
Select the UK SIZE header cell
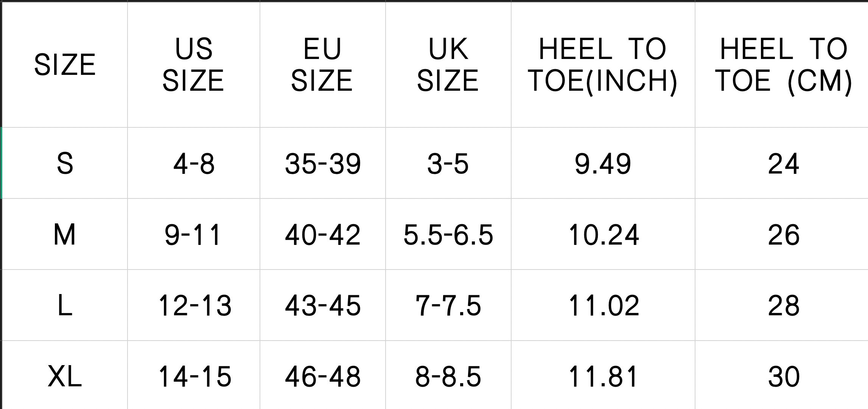[x=448, y=64]
